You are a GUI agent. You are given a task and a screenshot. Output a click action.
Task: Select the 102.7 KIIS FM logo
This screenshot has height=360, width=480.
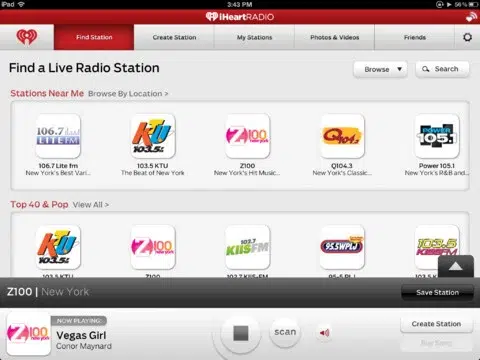[247, 247]
